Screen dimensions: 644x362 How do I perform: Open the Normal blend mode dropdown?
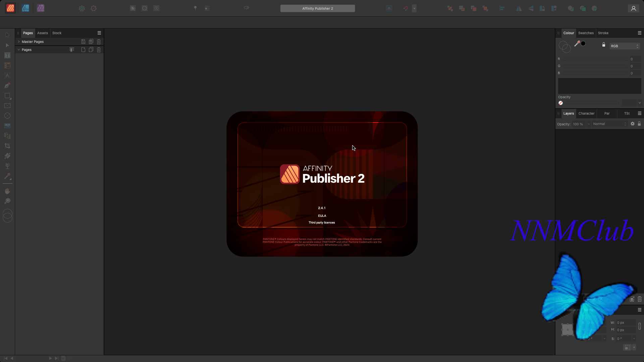coord(609,124)
